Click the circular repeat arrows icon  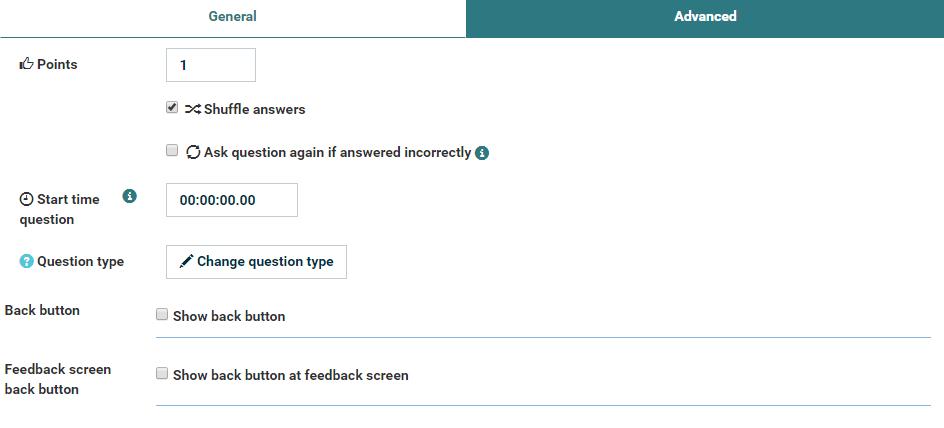point(193,152)
